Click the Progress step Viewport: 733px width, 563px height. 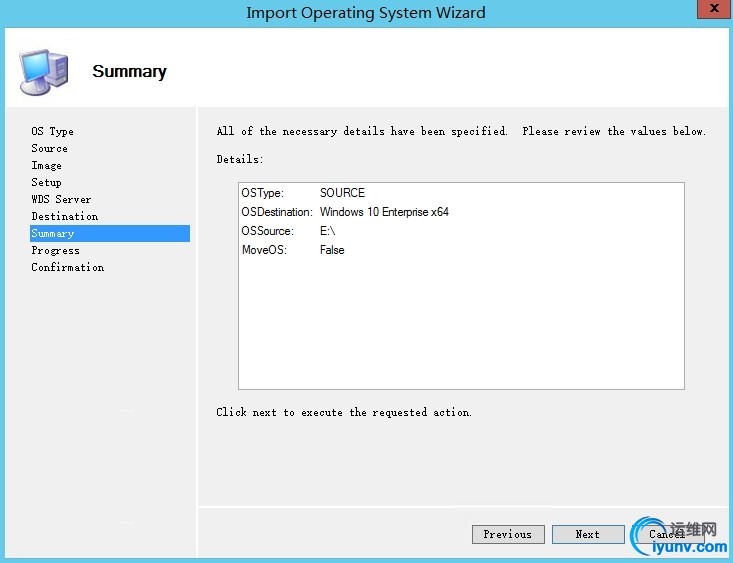(x=55, y=250)
